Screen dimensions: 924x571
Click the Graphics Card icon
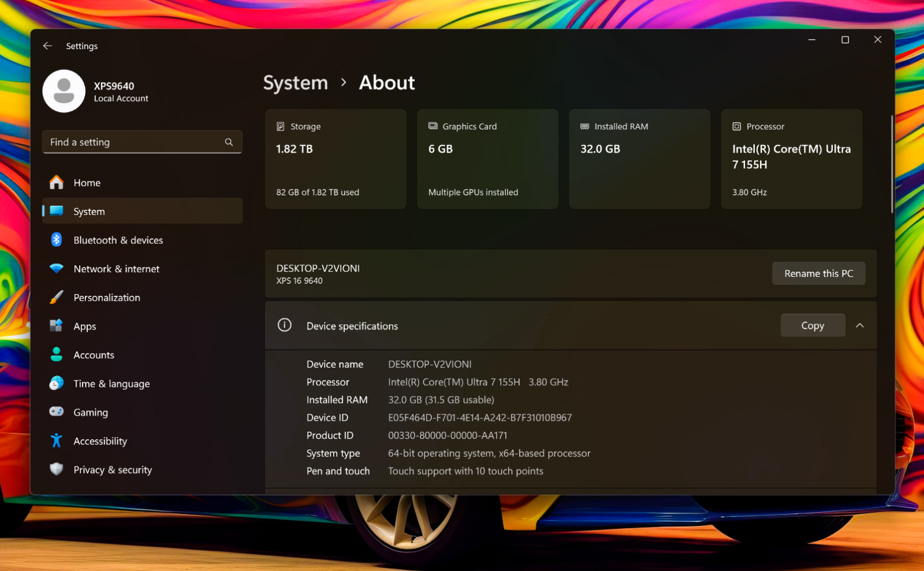433,126
